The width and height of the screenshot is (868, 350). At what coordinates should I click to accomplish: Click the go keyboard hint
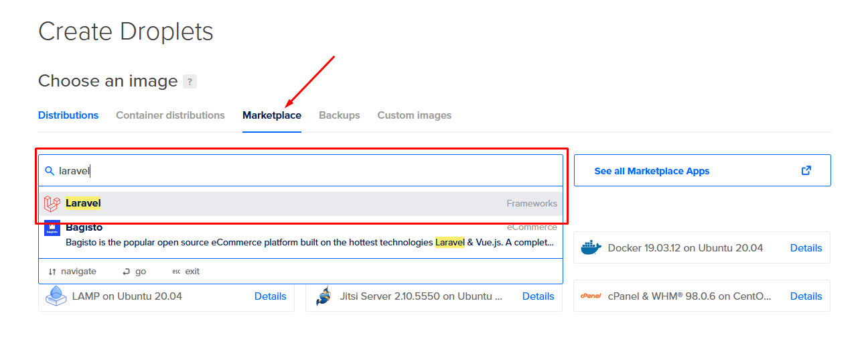134,272
